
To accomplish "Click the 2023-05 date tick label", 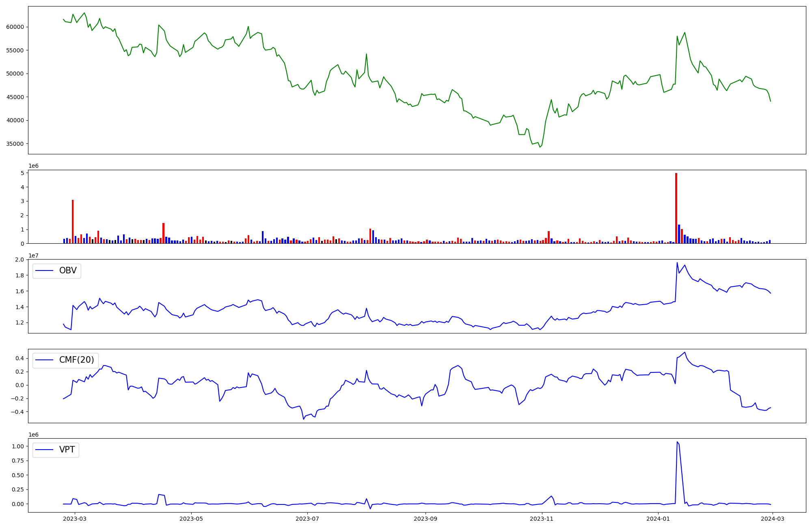I will click(191, 519).
